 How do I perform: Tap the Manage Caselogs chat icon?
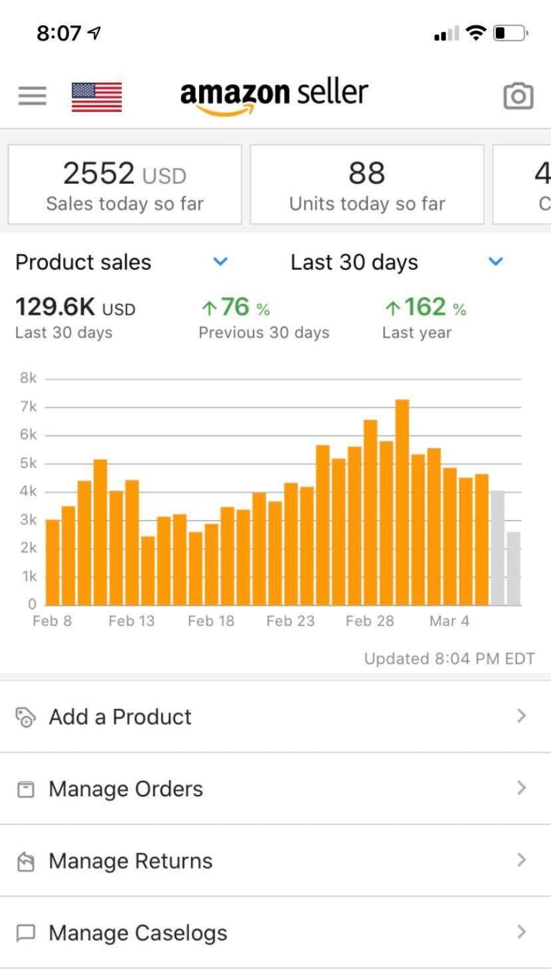(26, 933)
